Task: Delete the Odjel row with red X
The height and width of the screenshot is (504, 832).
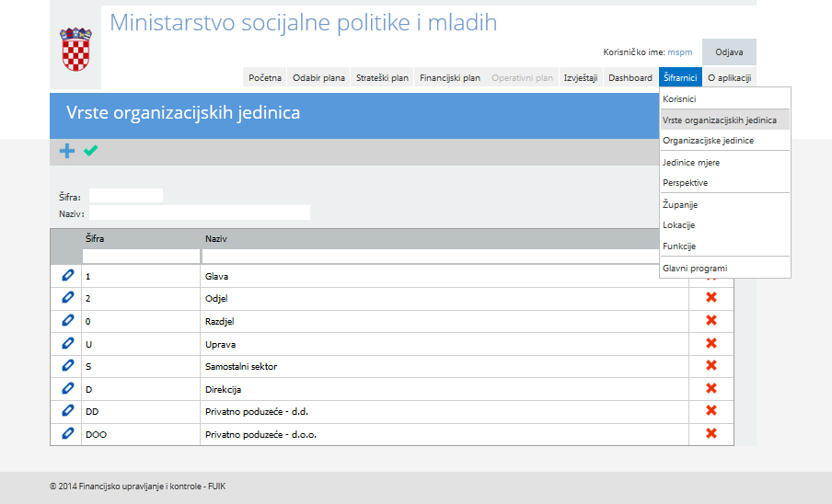Action: [711, 297]
